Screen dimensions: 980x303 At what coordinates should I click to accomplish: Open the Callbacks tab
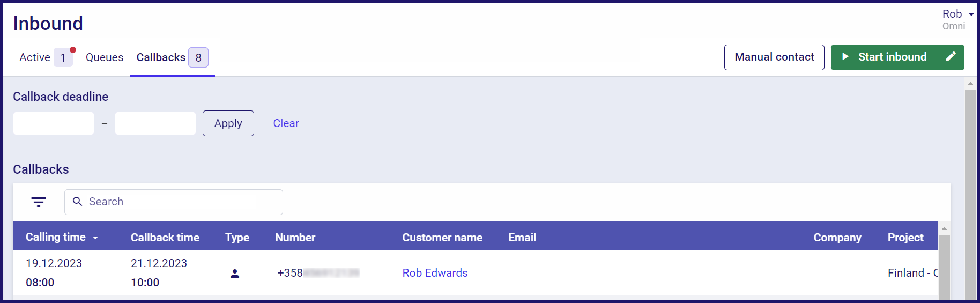(161, 57)
